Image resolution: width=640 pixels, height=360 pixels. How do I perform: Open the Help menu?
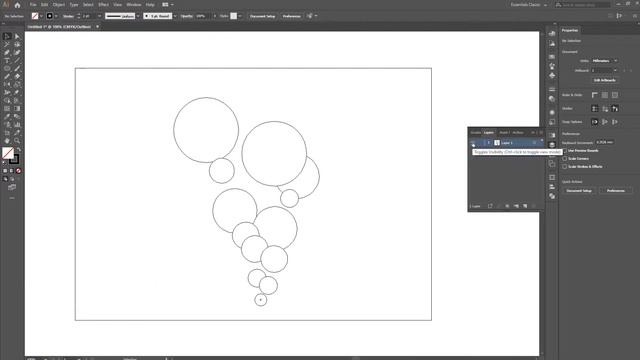(150, 5)
